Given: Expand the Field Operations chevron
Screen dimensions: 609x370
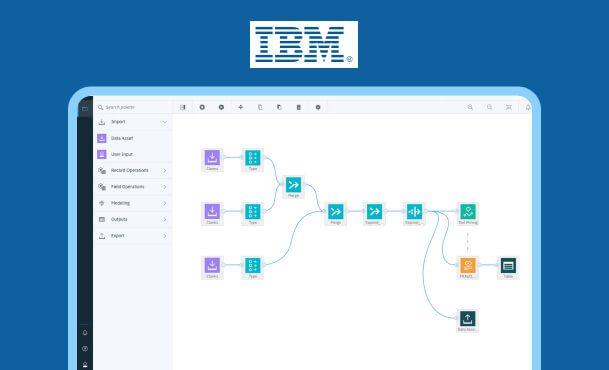Looking at the screenshot, I should point(165,187).
